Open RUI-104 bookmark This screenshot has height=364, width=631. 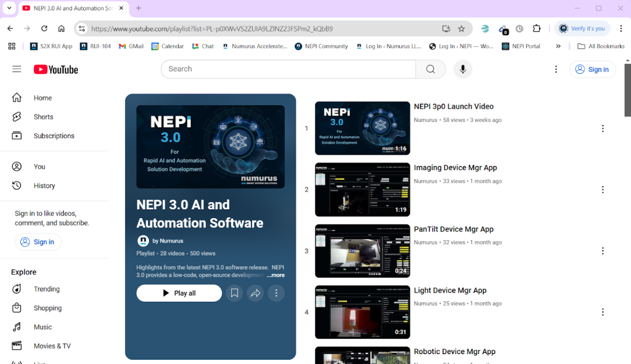point(96,46)
